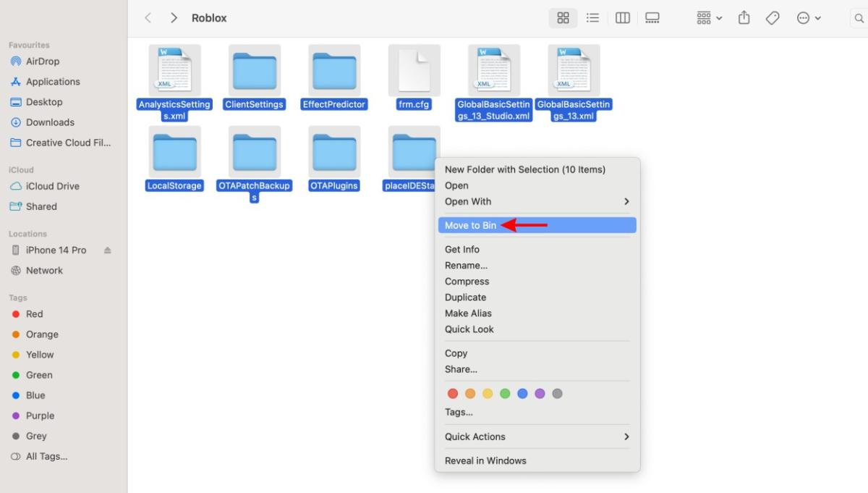The height and width of the screenshot is (493, 868).
Task: Switch to column view
Action: click(x=622, y=18)
